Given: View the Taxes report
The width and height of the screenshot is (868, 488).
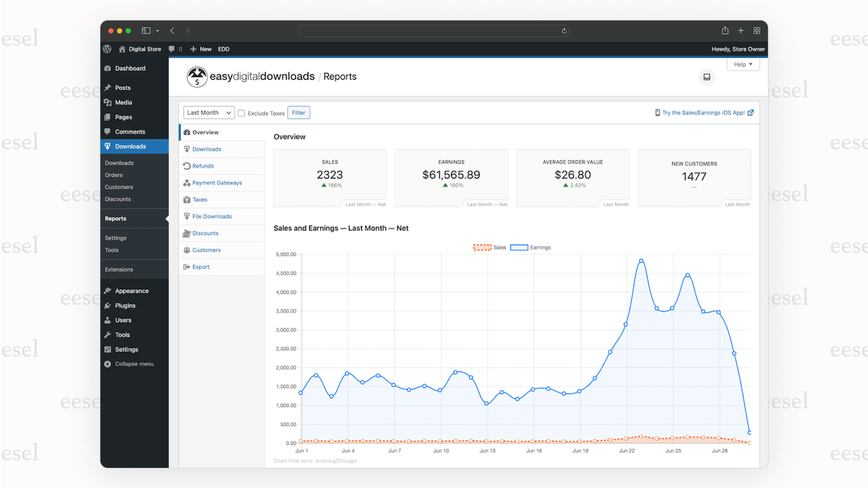Looking at the screenshot, I should [199, 199].
